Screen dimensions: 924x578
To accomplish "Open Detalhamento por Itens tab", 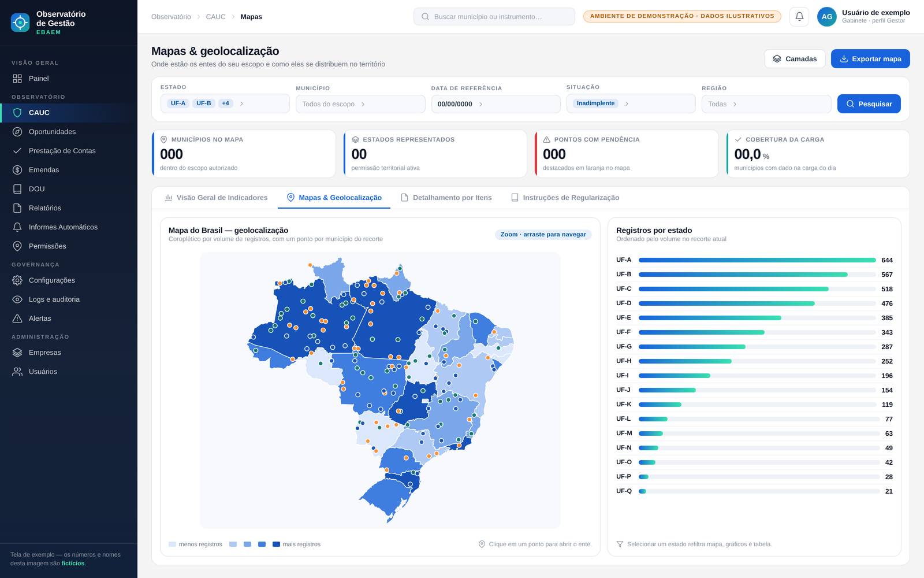I will (446, 198).
